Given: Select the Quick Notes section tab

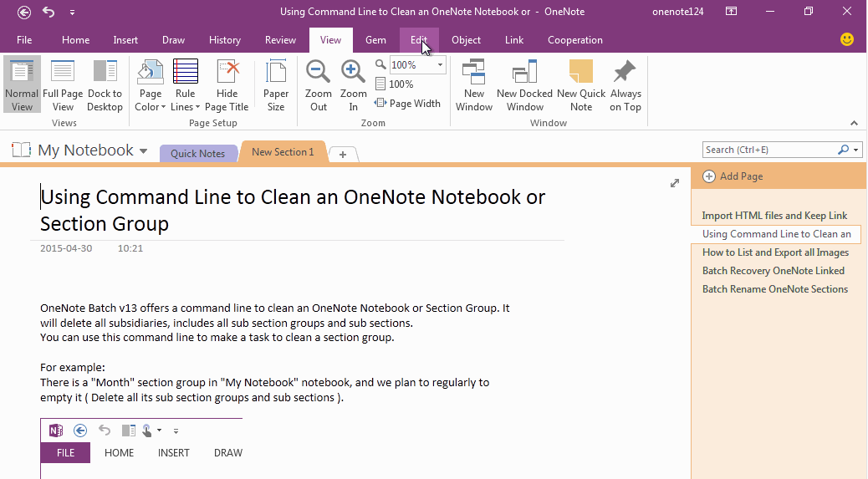Looking at the screenshot, I should click(x=197, y=154).
